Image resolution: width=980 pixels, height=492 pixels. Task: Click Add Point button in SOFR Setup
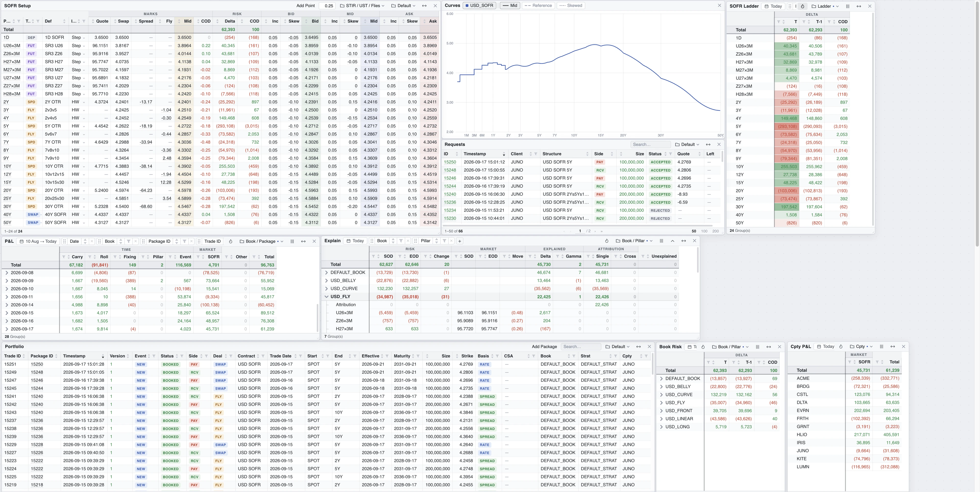click(306, 6)
